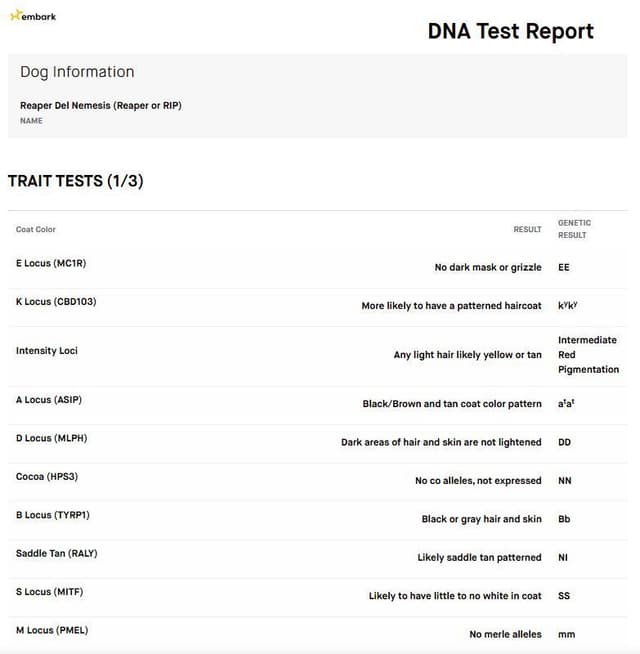Image resolution: width=640 pixels, height=654 pixels.
Task: Click the Embark star logo icon
Action: [x=16, y=15]
